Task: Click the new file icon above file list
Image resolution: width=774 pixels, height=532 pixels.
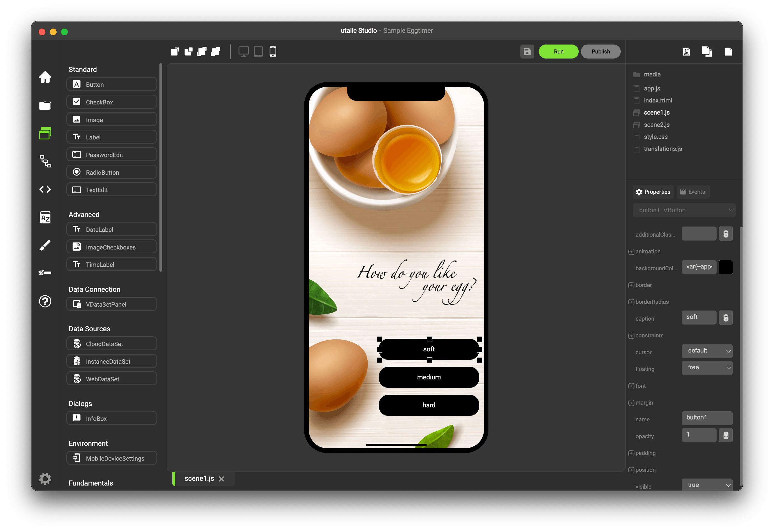Action: (728, 51)
